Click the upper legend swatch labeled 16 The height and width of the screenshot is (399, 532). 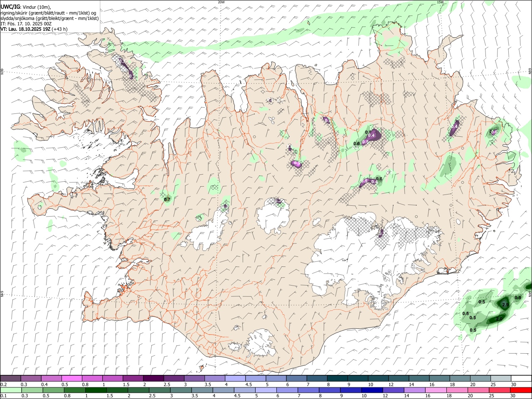click(439, 379)
